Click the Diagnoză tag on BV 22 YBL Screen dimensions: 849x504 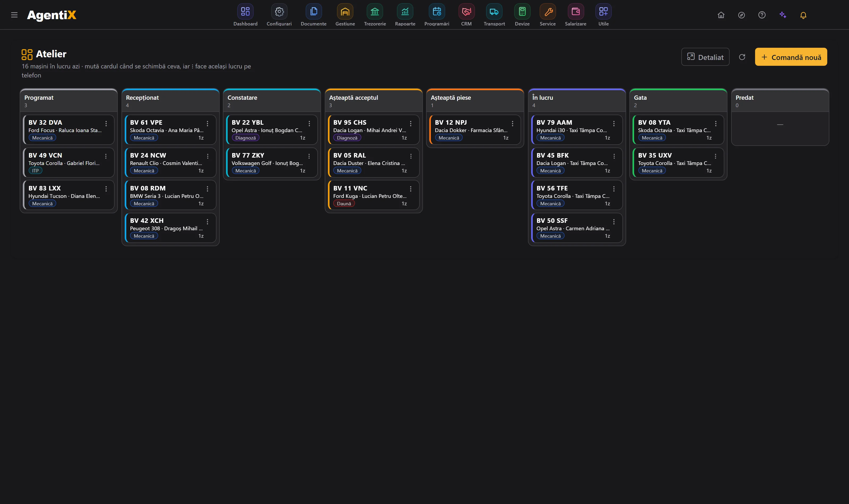click(x=245, y=138)
